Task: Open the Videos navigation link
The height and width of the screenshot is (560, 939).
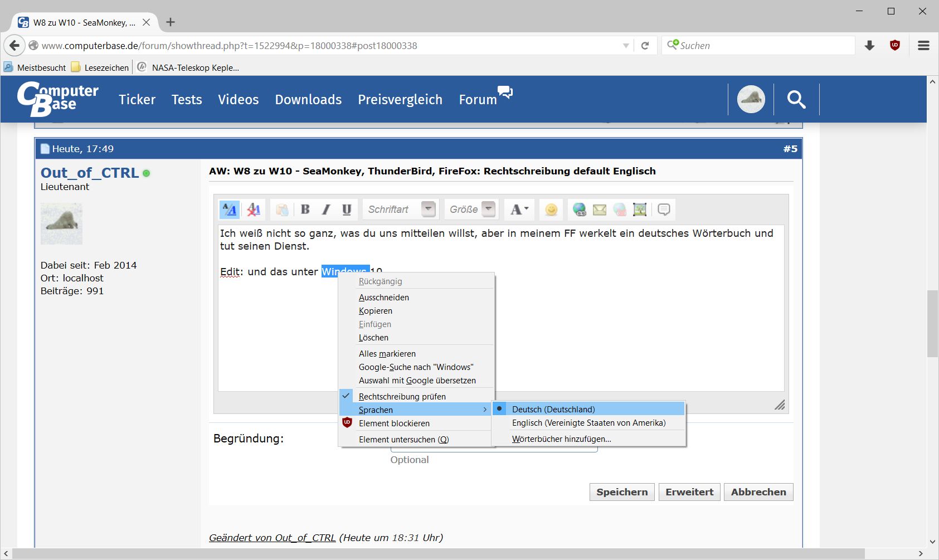Action: click(239, 100)
